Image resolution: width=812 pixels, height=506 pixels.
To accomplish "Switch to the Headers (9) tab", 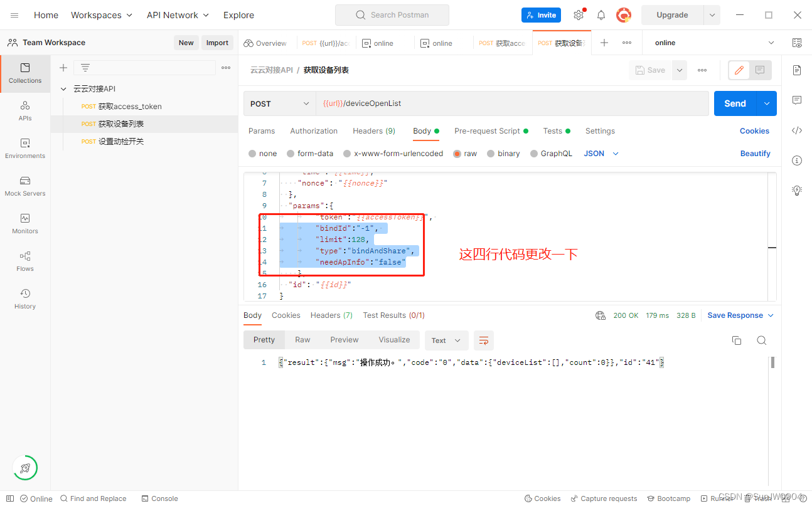I will (x=374, y=131).
